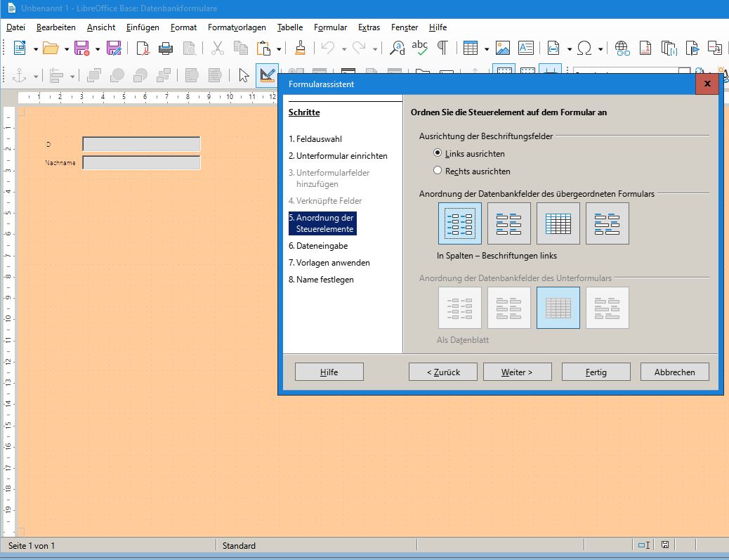
Task: Click the Copy icon
Action: click(x=240, y=48)
